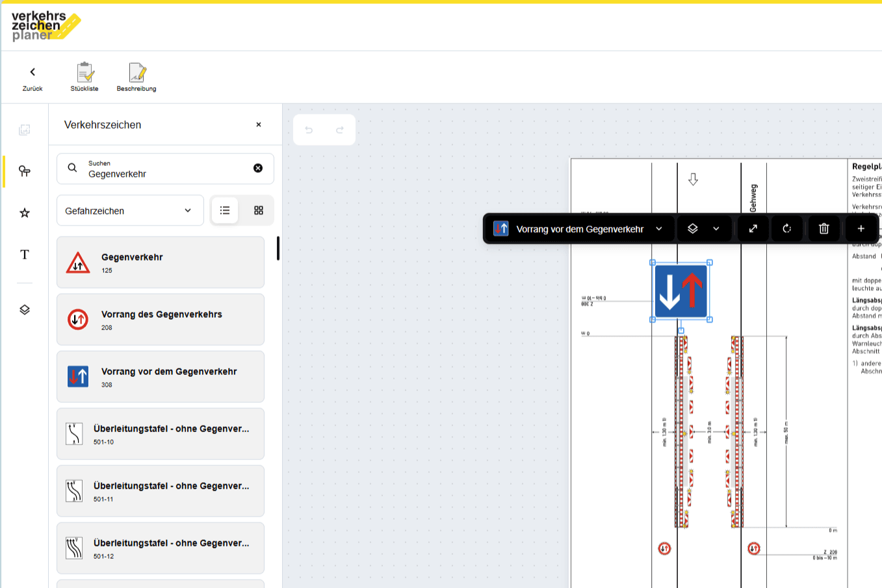This screenshot has width=882, height=588.
Task: Open the Gefahrzeichen category dropdown
Action: 130,211
